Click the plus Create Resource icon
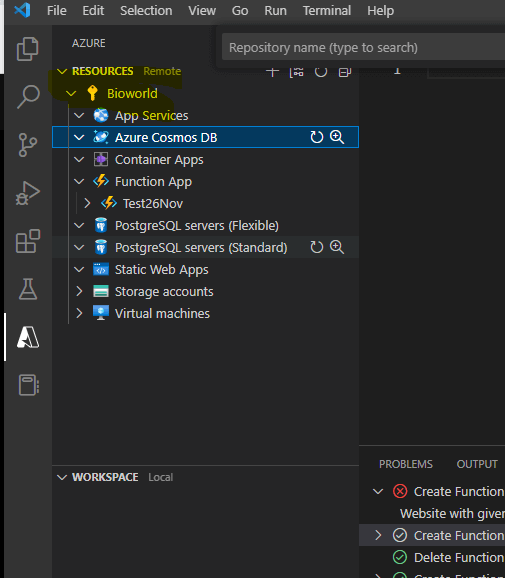The width and height of the screenshot is (505, 578). click(x=272, y=72)
